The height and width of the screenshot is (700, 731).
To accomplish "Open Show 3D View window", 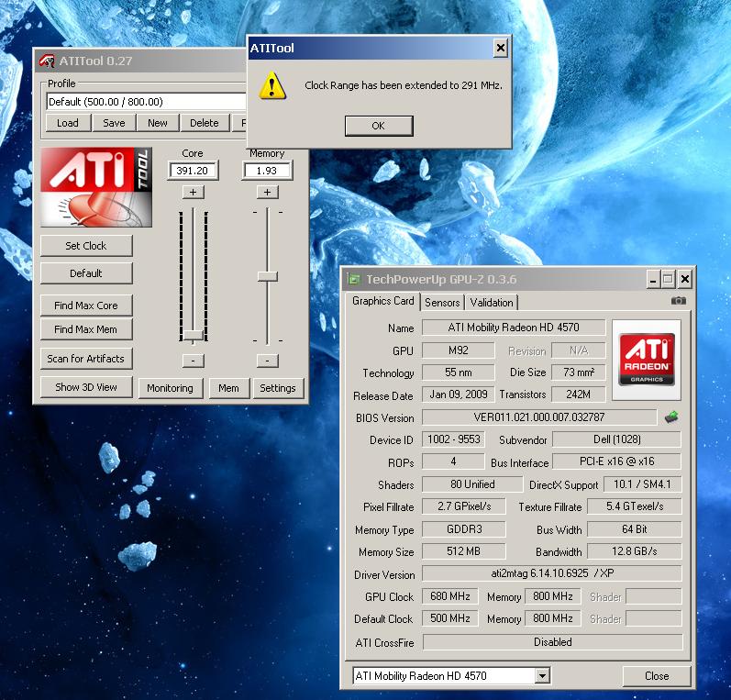I will (x=86, y=387).
